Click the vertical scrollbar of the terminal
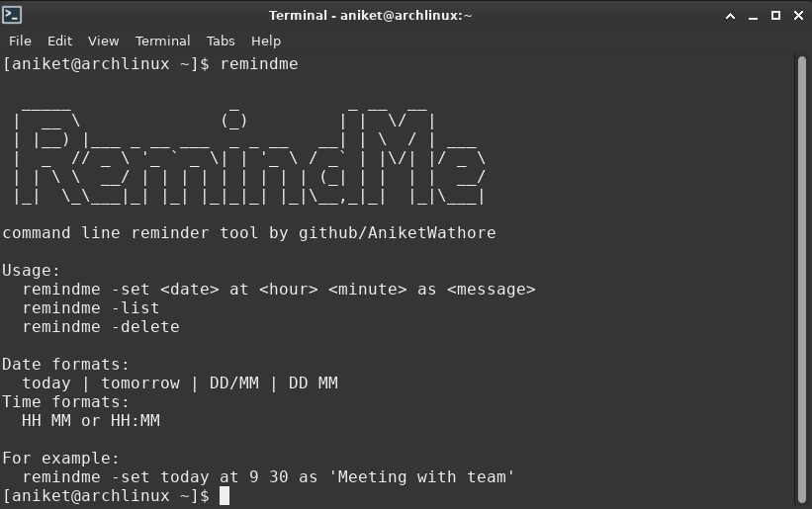812x509 pixels. point(802,281)
